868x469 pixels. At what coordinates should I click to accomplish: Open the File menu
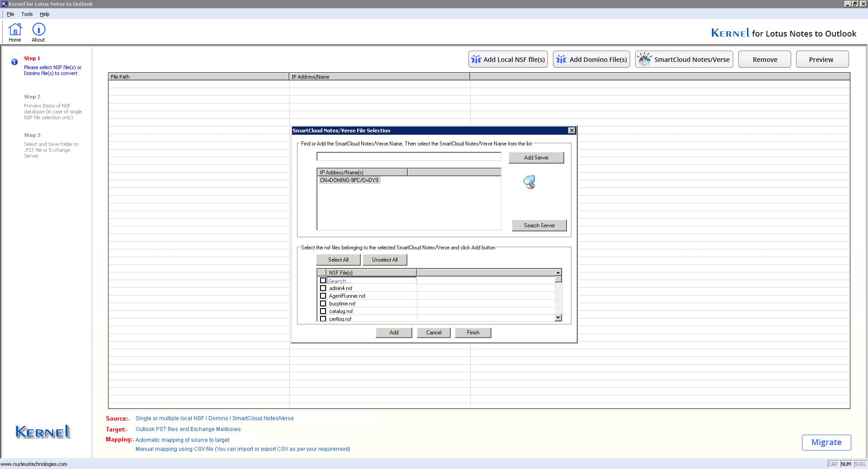click(x=10, y=14)
